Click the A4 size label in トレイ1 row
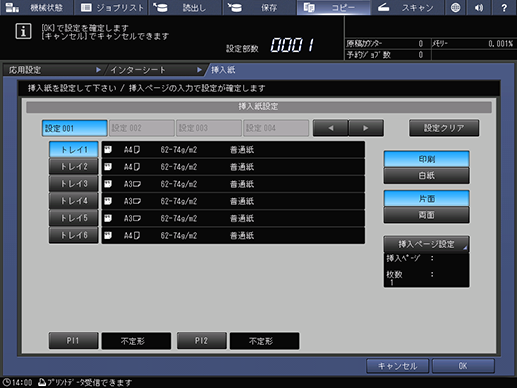517x388 pixels. click(132, 150)
